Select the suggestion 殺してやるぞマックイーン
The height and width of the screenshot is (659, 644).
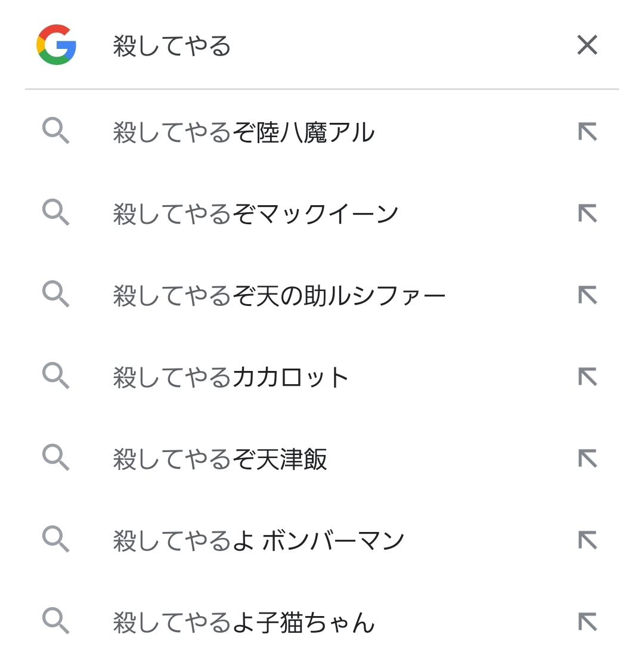(x=255, y=214)
